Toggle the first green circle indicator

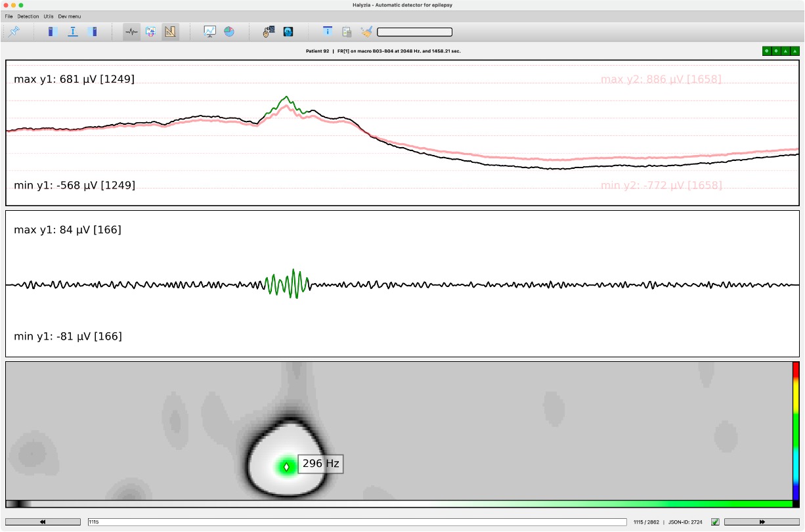click(766, 51)
